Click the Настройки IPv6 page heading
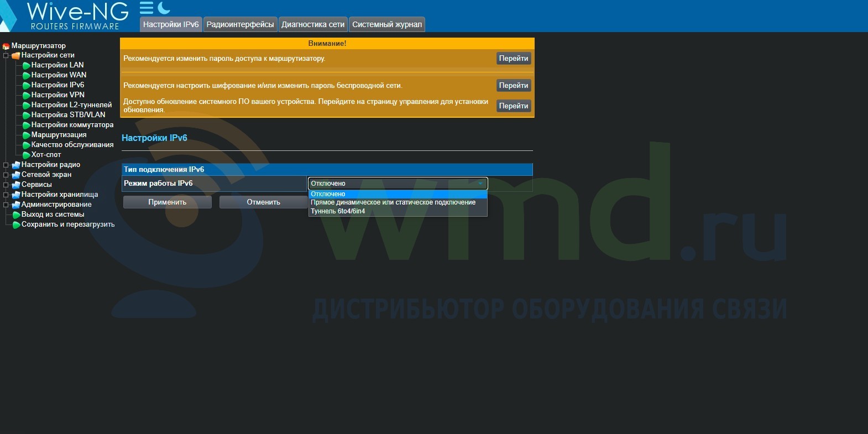Image resolution: width=868 pixels, height=434 pixels. 154,138
